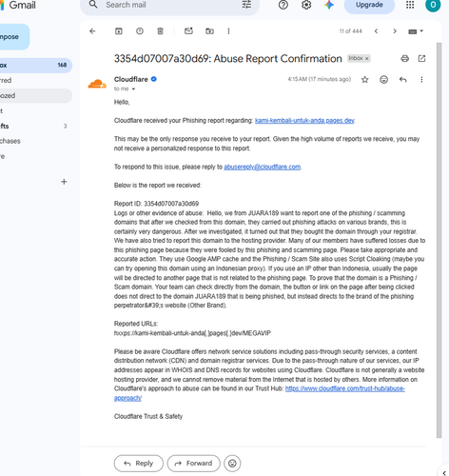Print the whole conversation
449x476 pixels.
click(405, 58)
